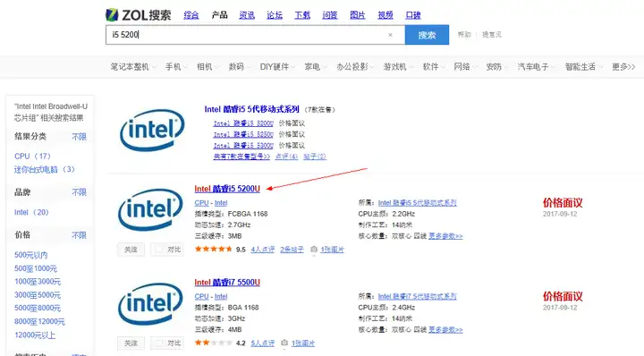Clear search box with the X icon
The height and width of the screenshot is (356, 644).
pos(390,35)
